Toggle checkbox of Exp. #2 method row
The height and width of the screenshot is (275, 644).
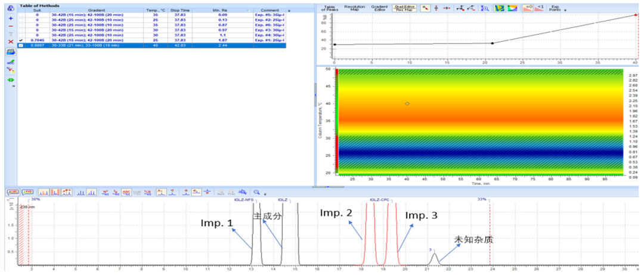click(x=20, y=20)
